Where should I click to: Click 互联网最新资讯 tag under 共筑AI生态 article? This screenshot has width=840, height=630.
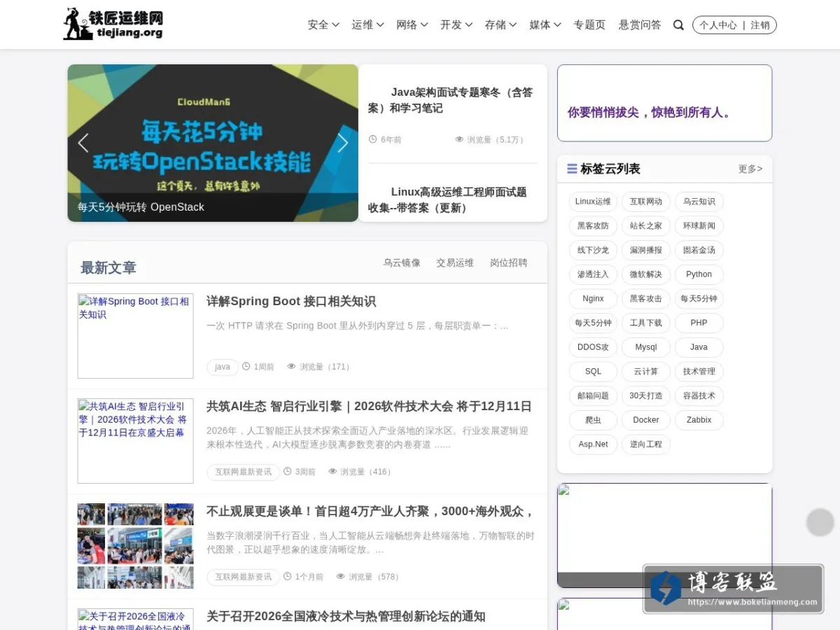[x=243, y=472]
